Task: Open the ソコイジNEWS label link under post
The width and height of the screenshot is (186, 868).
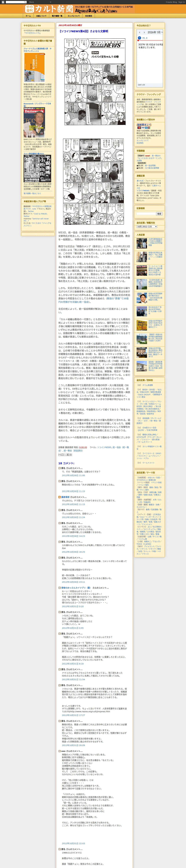Action: coord(104,447)
